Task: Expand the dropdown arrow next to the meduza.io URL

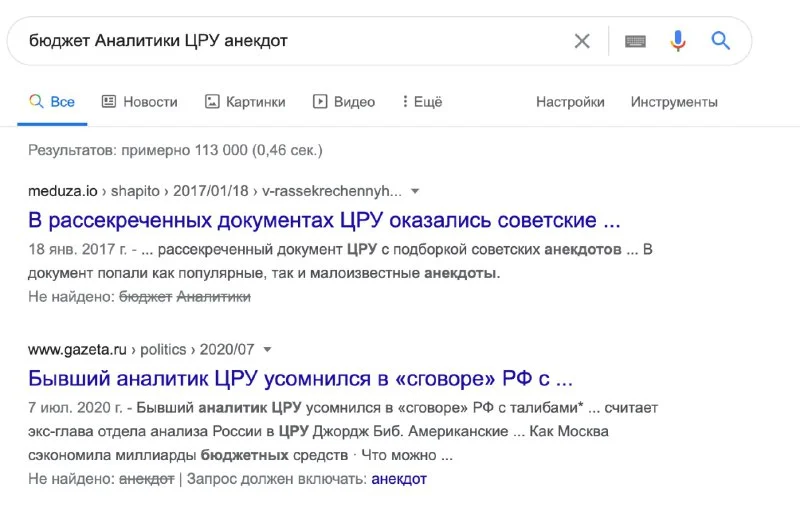Action: pos(415,191)
